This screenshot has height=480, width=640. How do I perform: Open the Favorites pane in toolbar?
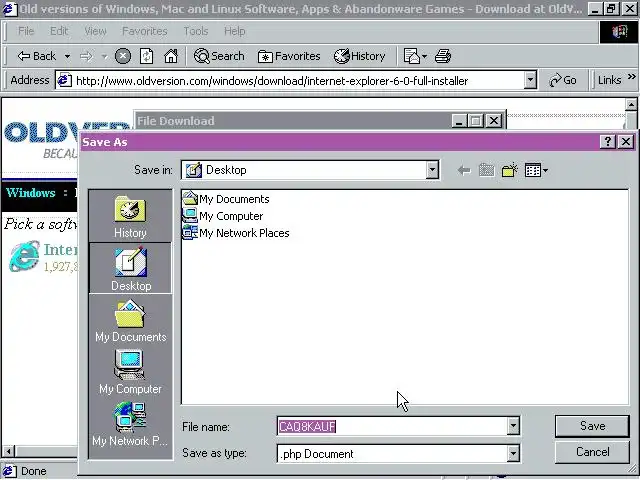tap(289, 56)
